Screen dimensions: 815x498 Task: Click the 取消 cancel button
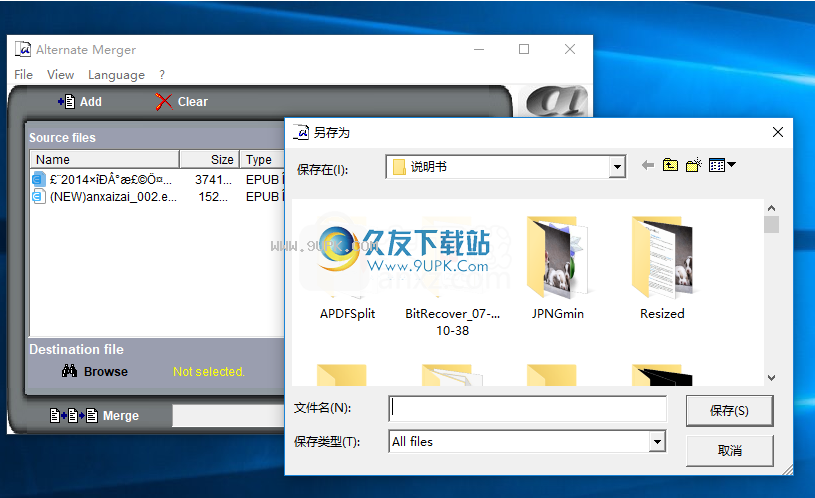pyautogui.click(x=729, y=450)
